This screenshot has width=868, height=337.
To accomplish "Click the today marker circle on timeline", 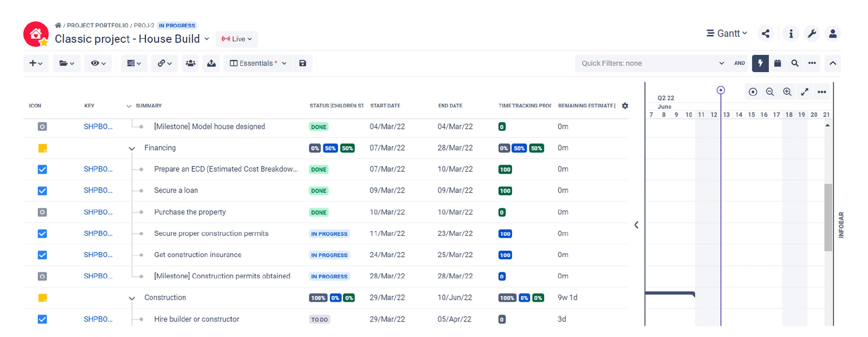I will click(720, 90).
